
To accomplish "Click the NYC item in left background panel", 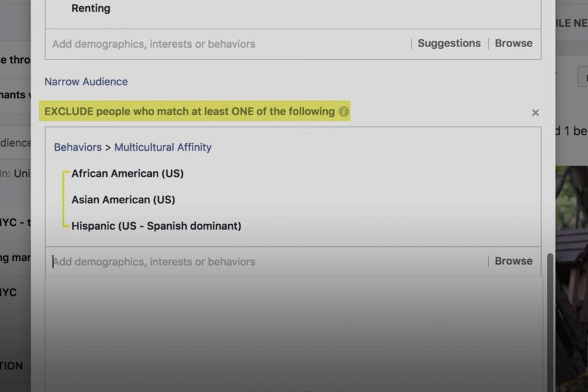I will point(10,292).
